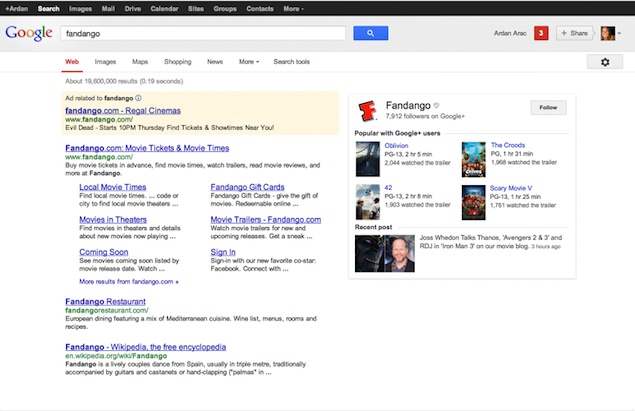The height and width of the screenshot is (411, 635).
Task: Click the blue search magnifier button
Action: (x=370, y=33)
